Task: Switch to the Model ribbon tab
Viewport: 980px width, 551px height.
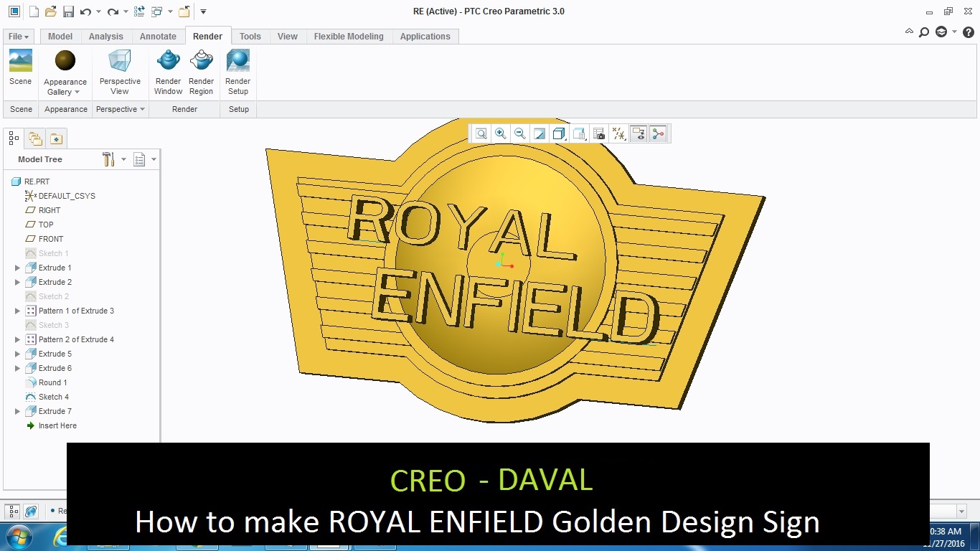Action: (x=60, y=37)
